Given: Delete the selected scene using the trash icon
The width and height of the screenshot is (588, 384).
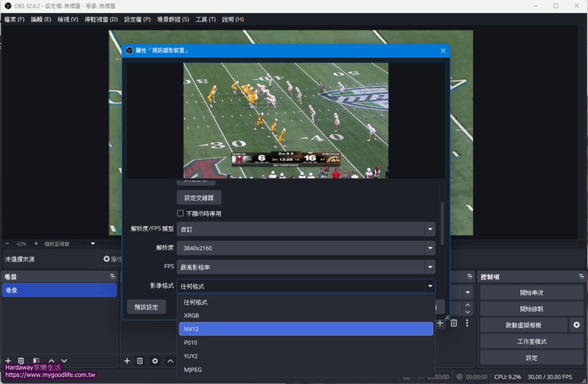Looking at the screenshot, I should 21,361.
